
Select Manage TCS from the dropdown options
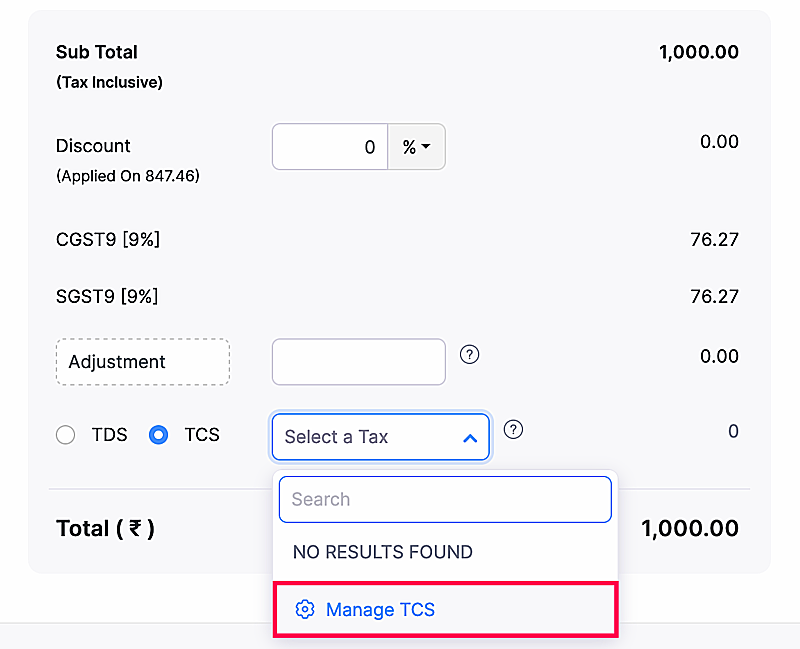pos(380,609)
